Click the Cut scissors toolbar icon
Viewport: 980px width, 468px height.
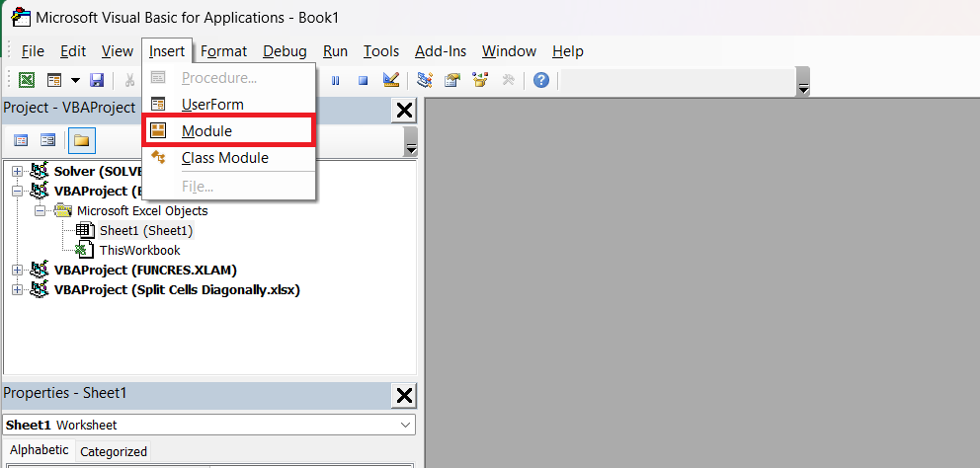click(130, 80)
